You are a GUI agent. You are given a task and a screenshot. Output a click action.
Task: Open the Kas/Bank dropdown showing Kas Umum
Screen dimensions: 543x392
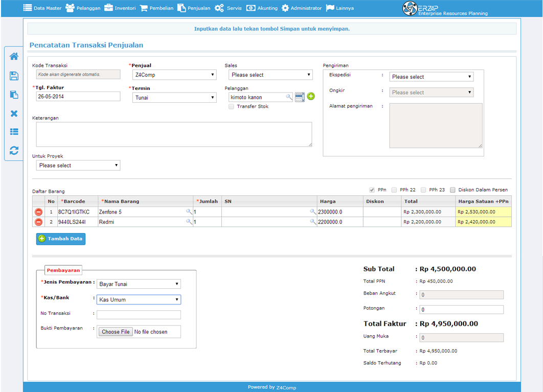tap(139, 299)
